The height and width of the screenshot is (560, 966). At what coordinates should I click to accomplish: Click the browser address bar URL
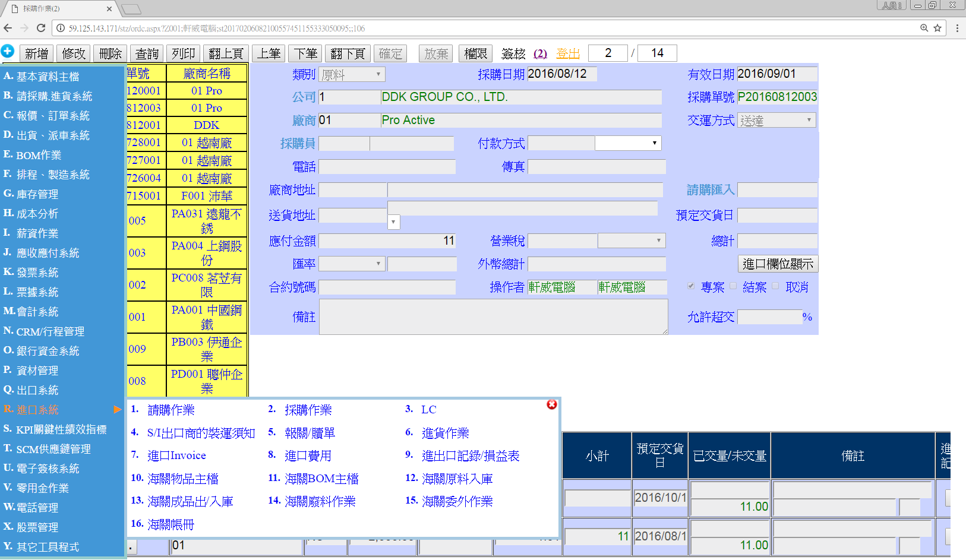point(217,28)
